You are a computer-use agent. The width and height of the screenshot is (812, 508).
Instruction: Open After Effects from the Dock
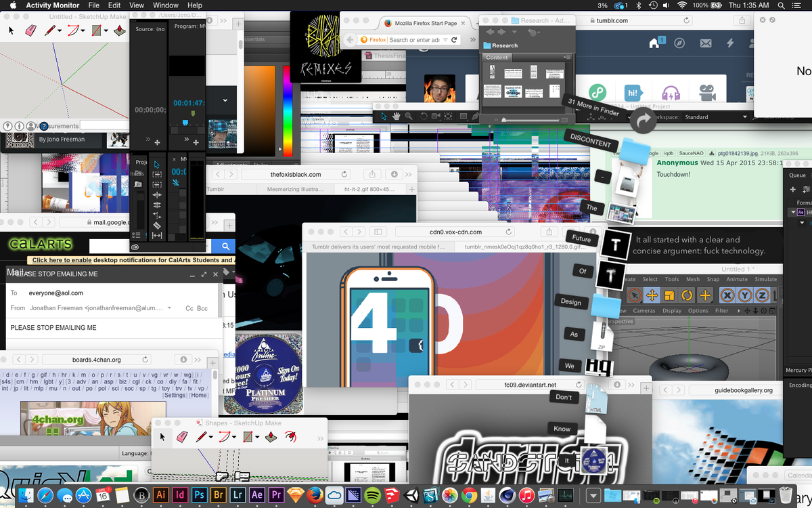pos(256,495)
